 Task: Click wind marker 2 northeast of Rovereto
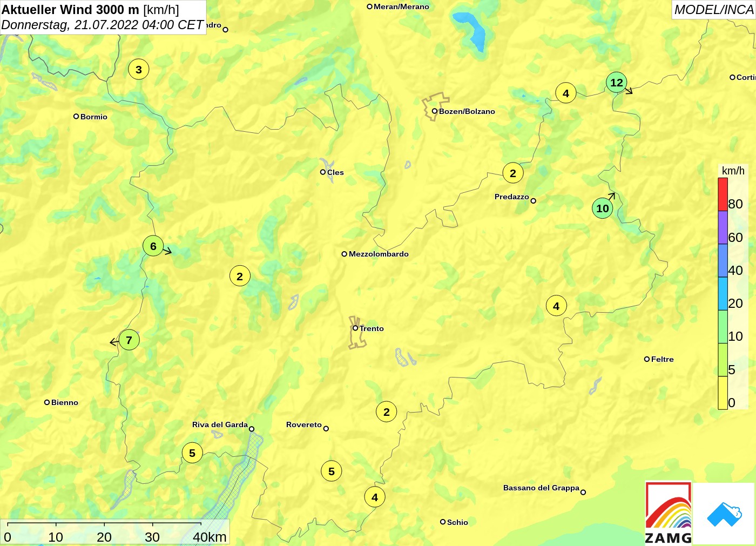click(387, 412)
